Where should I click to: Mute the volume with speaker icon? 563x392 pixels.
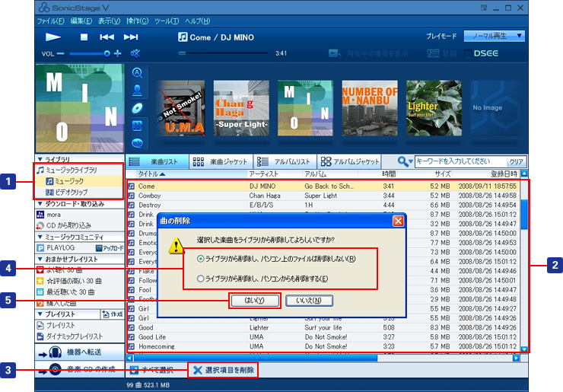click(x=135, y=53)
